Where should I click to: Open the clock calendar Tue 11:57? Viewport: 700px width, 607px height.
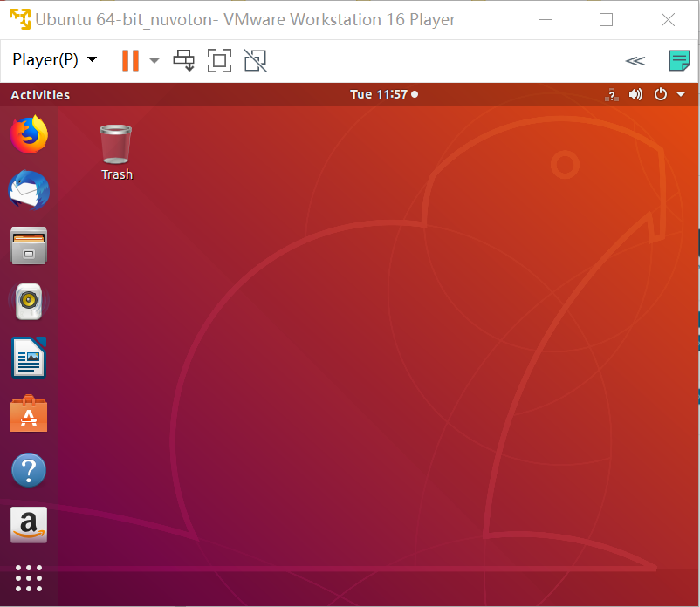point(383,94)
